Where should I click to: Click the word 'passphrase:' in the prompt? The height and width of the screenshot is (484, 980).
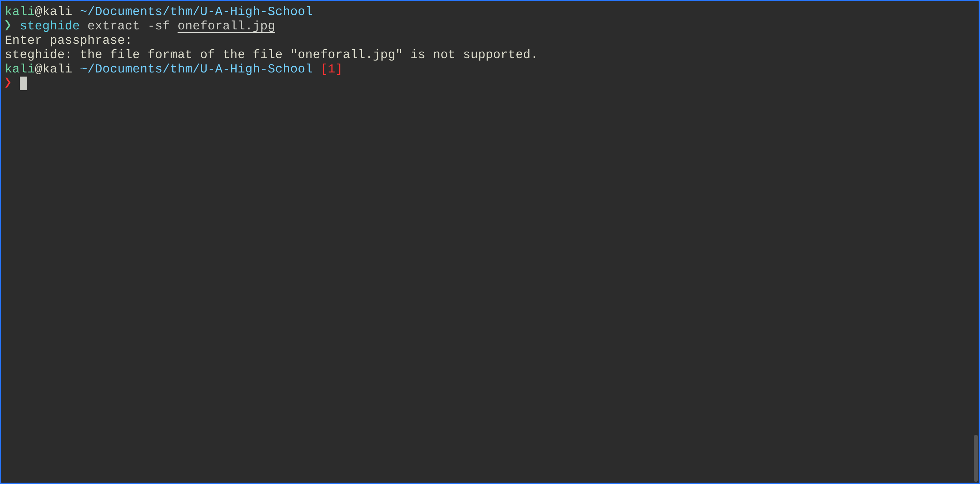(x=91, y=40)
